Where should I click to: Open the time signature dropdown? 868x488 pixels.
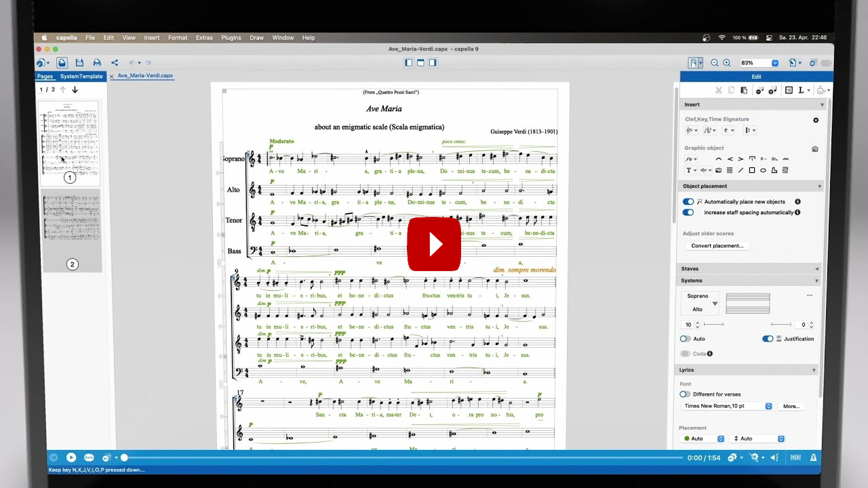pyautogui.click(x=729, y=130)
